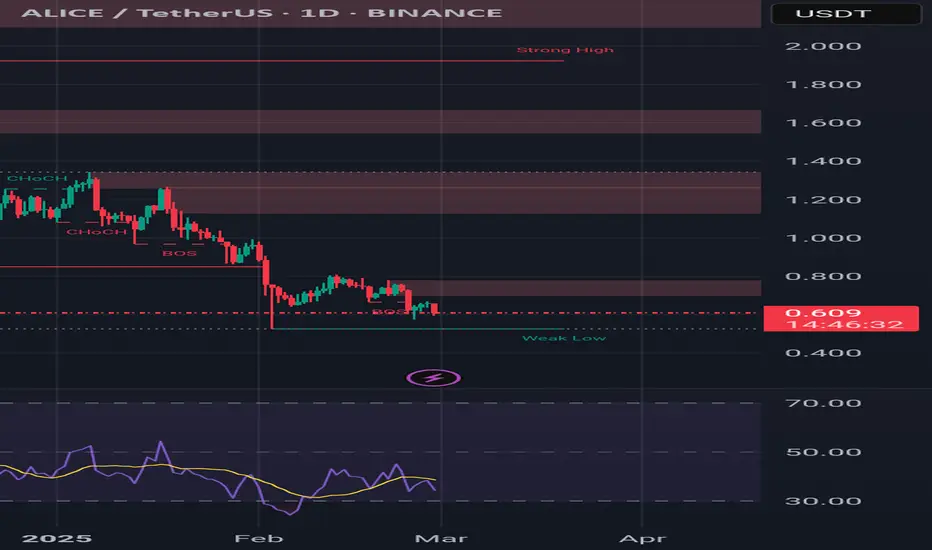Click the 50.00 RSI axis value
The image size is (932, 550).
point(823,452)
